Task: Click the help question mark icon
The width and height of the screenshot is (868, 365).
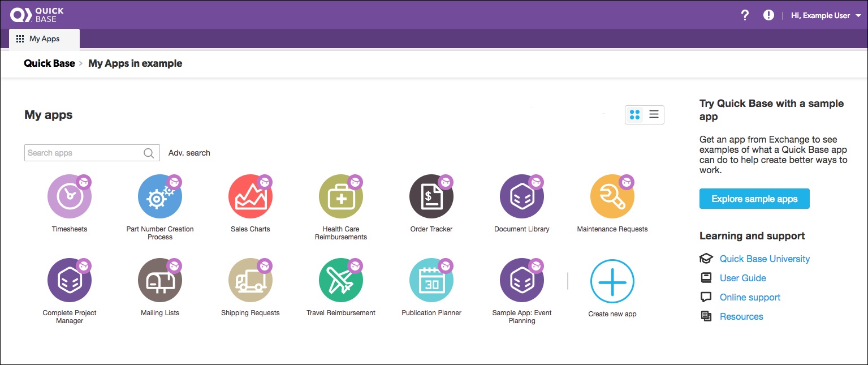Action: [745, 15]
